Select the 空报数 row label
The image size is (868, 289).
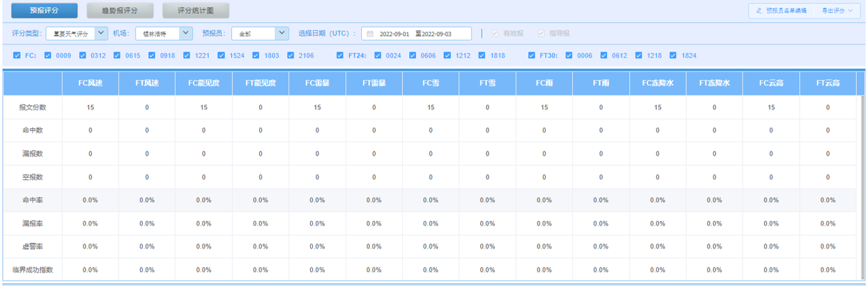(x=33, y=177)
